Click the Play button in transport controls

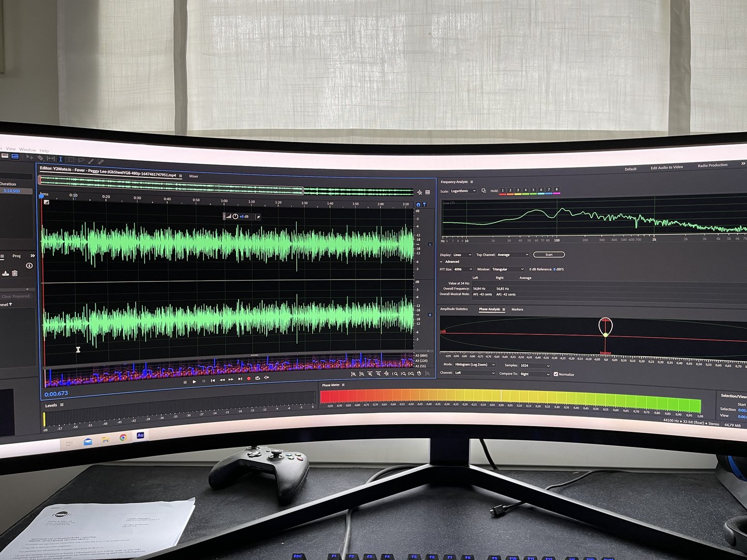pyautogui.click(x=194, y=382)
